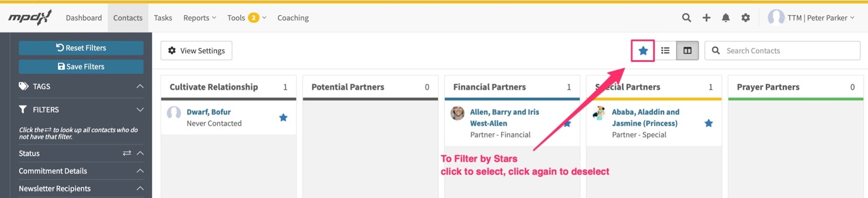Unstar Ababa, Aladdin and Jasmine contact
The image size is (868, 198).
(709, 123)
